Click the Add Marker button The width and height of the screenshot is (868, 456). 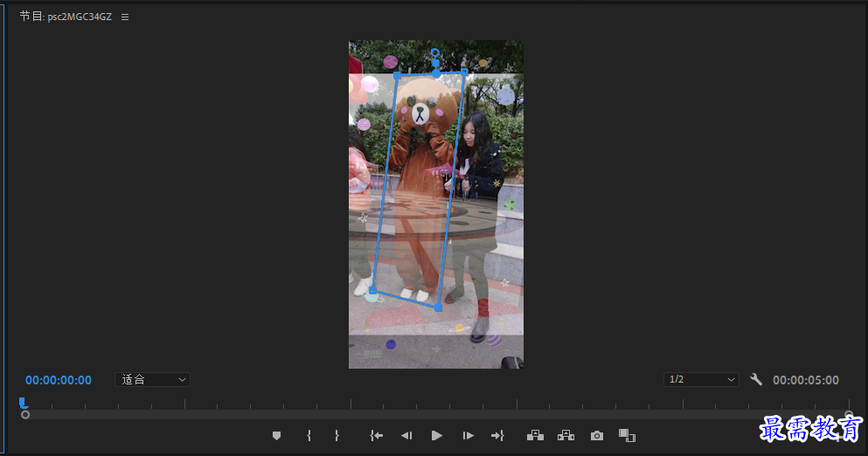coord(277,436)
